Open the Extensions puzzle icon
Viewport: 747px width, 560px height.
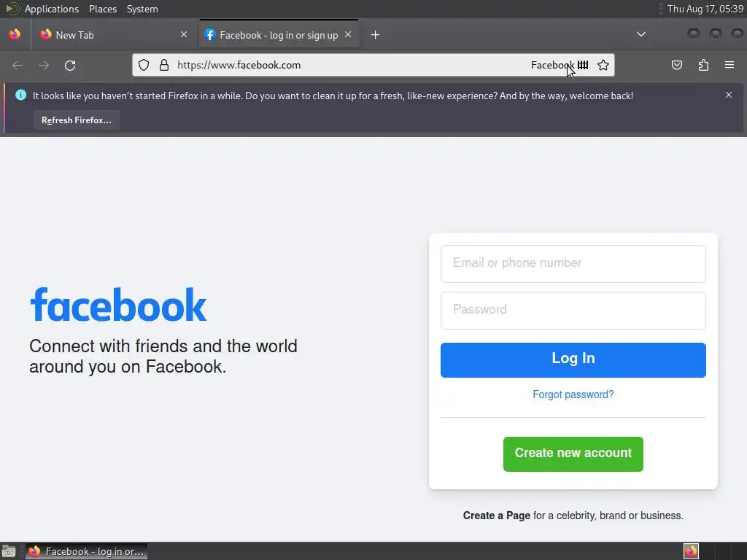pos(703,65)
